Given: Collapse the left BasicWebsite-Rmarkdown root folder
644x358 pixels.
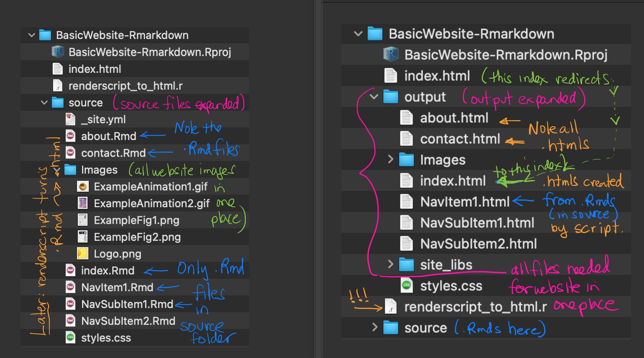Looking at the screenshot, I should pyautogui.click(x=32, y=35).
